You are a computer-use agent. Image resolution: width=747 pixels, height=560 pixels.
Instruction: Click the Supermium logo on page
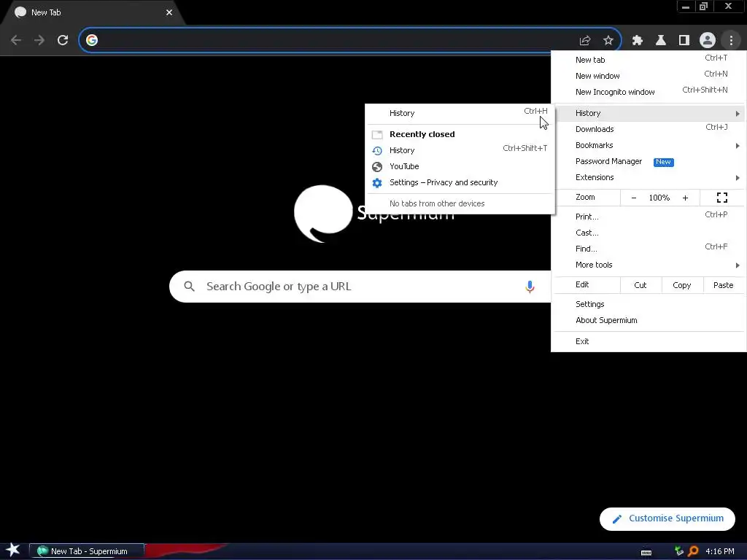pyautogui.click(x=323, y=214)
